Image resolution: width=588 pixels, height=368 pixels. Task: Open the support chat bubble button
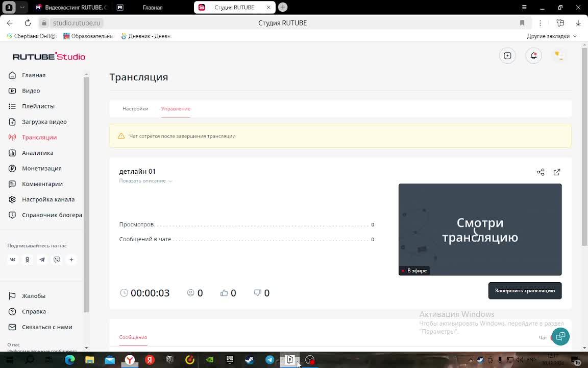(560, 336)
